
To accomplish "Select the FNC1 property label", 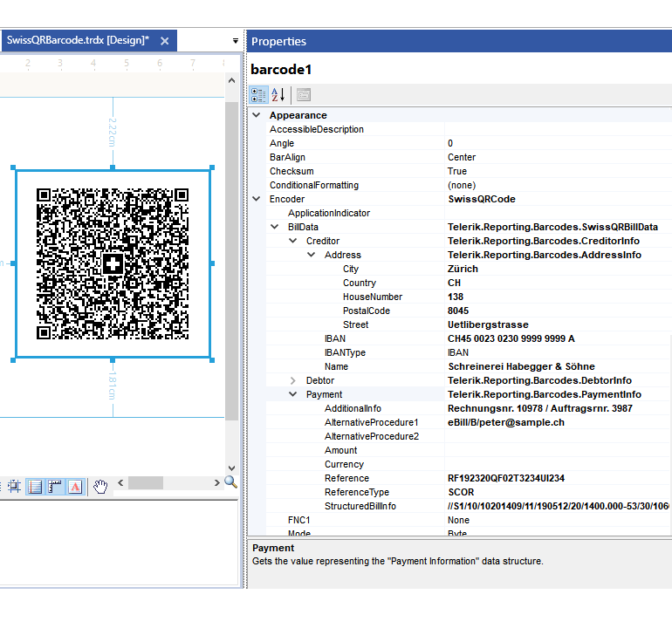I will pos(298,520).
